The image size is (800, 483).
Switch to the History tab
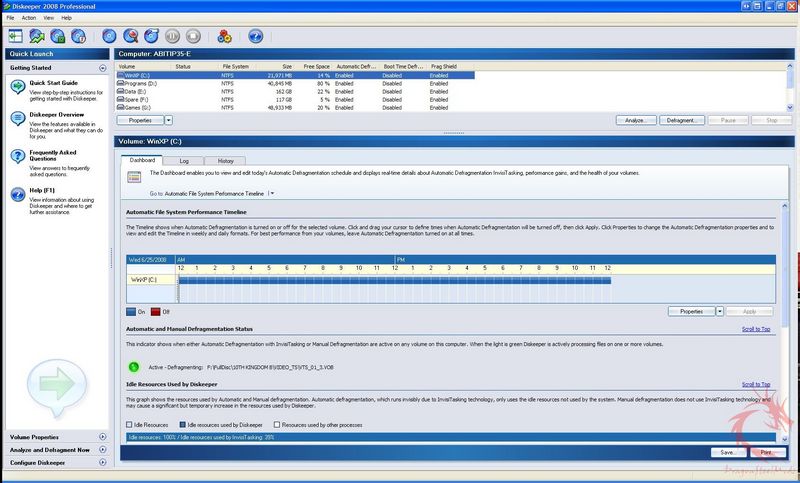pyautogui.click(x=226, y=160)
